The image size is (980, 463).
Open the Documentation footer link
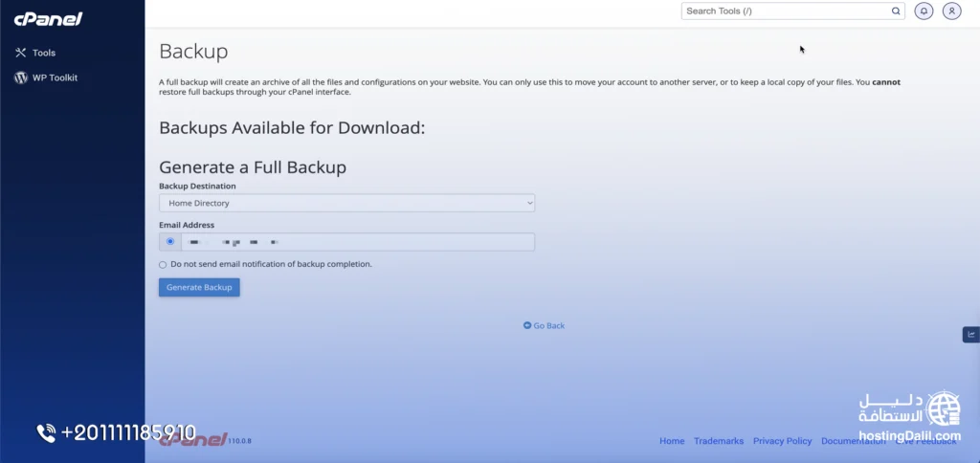853,441
